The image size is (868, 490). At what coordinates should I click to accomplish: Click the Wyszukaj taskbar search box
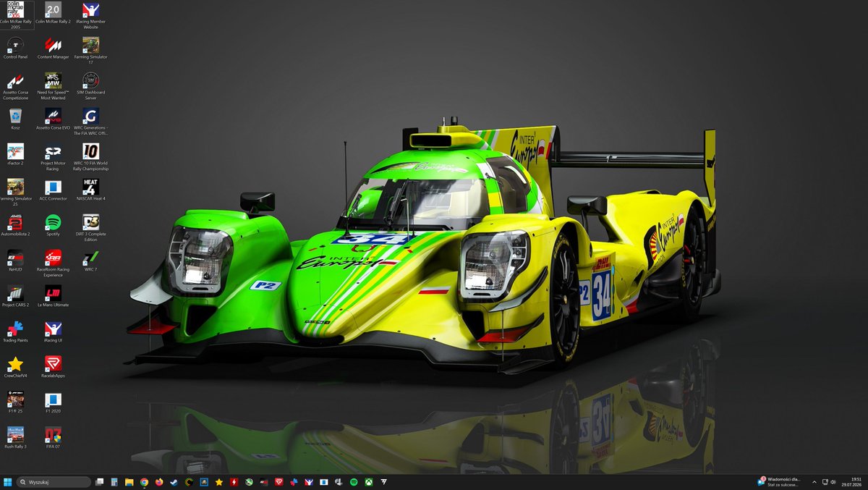tap(54, 481)
